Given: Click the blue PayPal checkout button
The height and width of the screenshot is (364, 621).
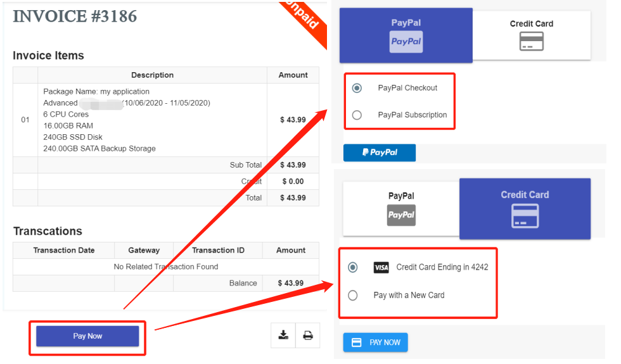Looking at the screenshot, I should pyautogui.click(x=380, y=153).
